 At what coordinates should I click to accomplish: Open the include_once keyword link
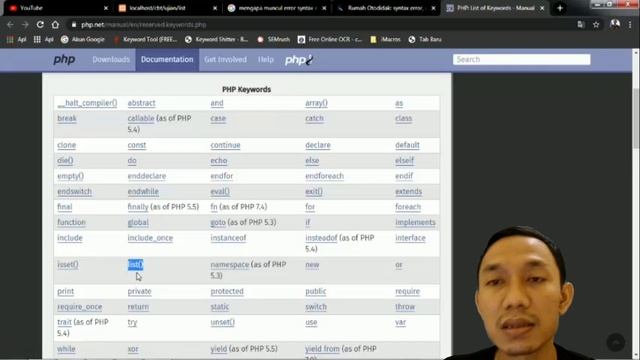[150, 238]
